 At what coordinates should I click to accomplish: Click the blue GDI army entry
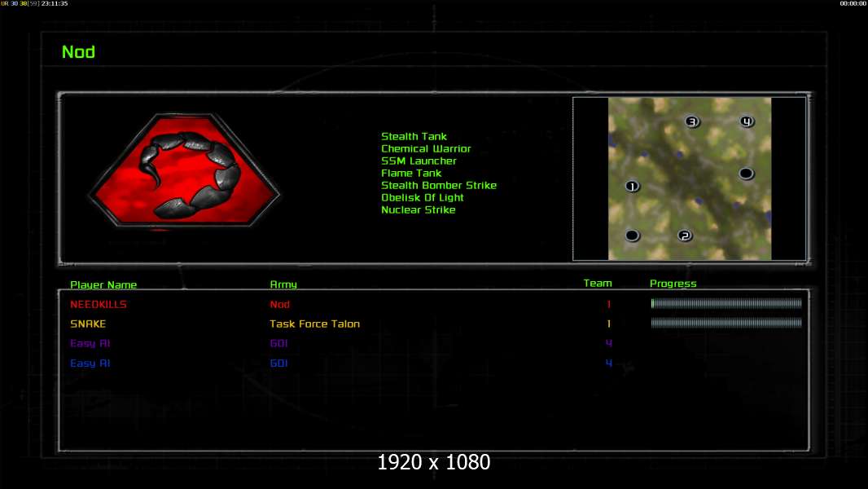coord(278,363)
